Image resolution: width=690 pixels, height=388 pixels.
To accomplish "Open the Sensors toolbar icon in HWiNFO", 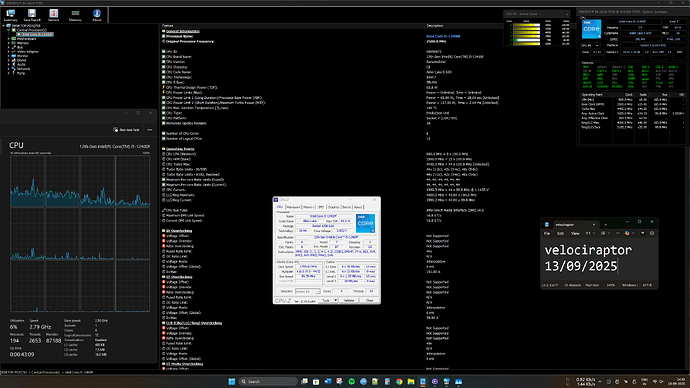I will pyautogui.click(x=53, y=15).
